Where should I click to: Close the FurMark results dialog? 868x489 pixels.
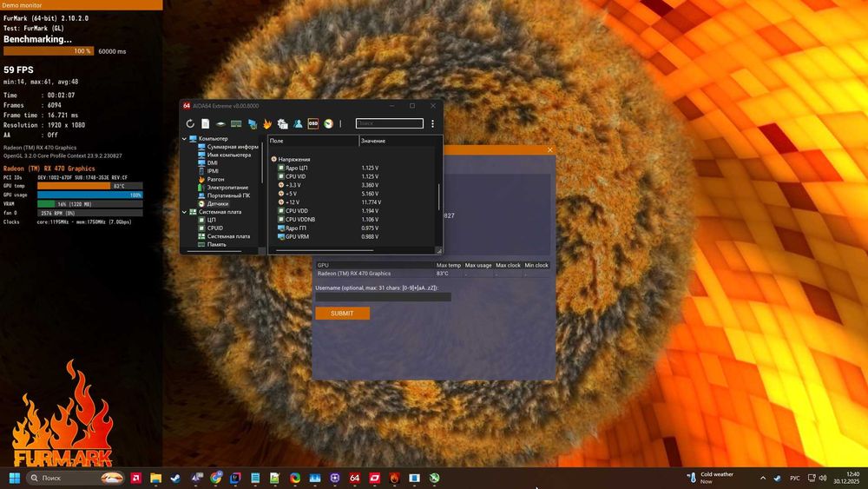pos(549,150)
